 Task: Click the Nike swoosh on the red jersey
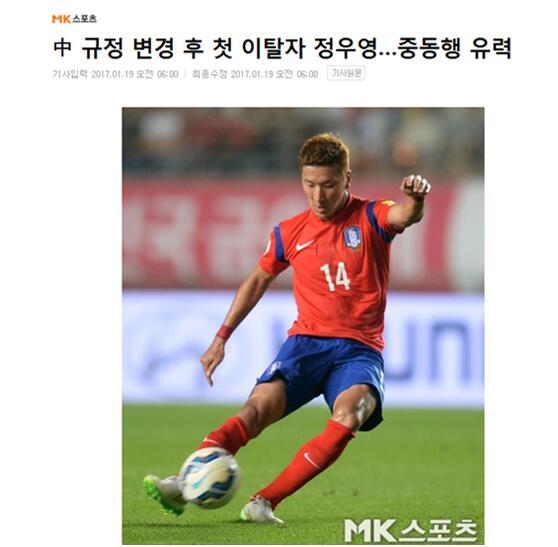tap(304, 245)
